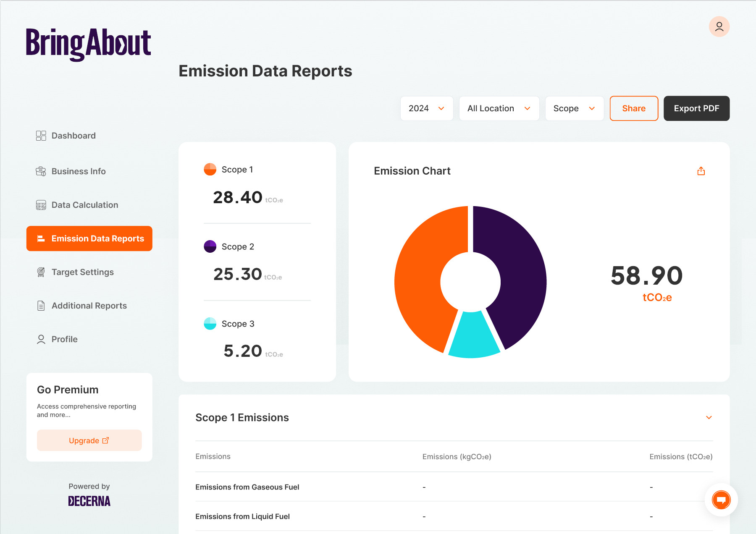756x534 pixels.
Task: Share the Emission Chart via upload icon
Action: (x=701, y=171)
